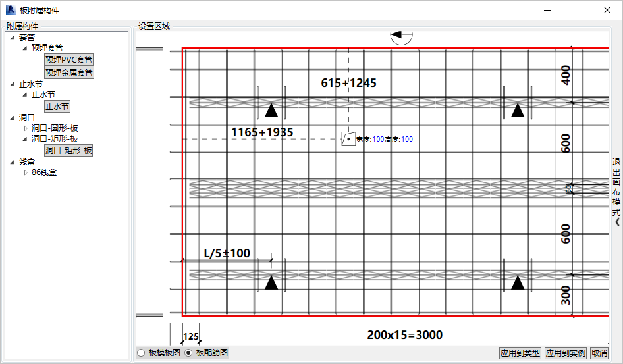
Task: Click the rectangular opening marker icon on canvas
Action: (348, 139)
